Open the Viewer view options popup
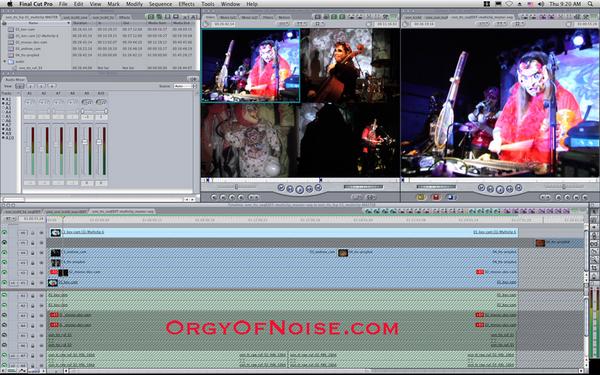The height and width of the screenshot is (375, 600). pyautogui.click(x=318, y=24)
